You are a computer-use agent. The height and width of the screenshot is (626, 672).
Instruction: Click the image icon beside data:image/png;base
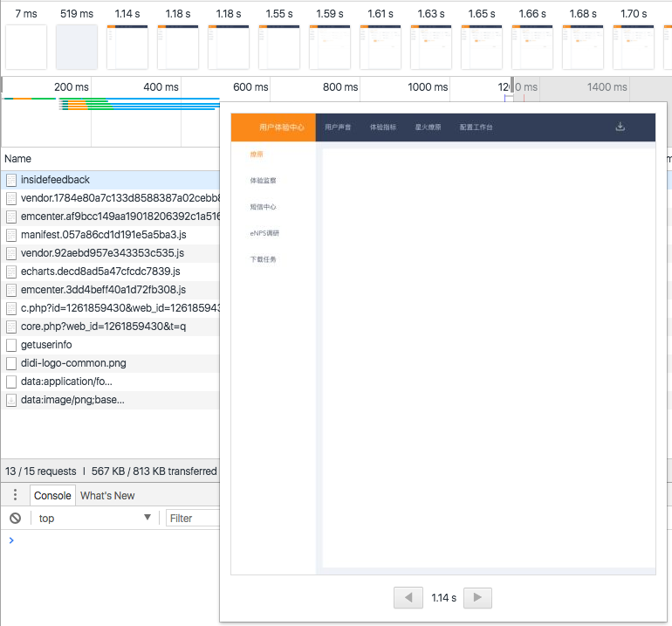click(11, 400)
